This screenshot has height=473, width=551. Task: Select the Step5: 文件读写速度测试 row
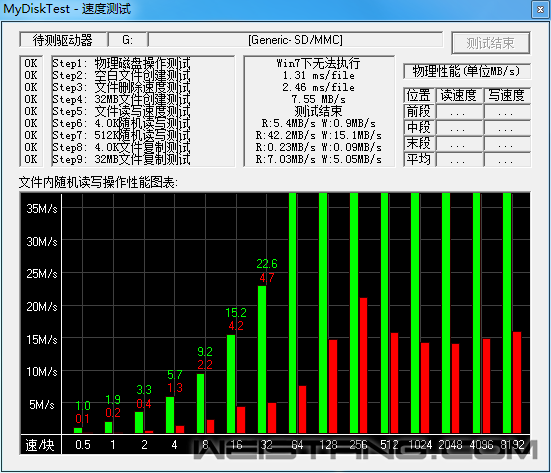(121, 111)
